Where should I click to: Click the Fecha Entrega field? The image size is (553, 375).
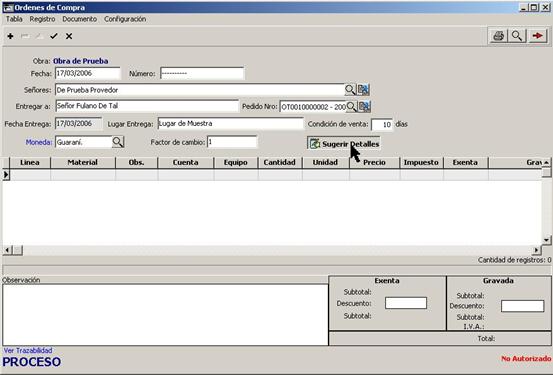point(78,124)
